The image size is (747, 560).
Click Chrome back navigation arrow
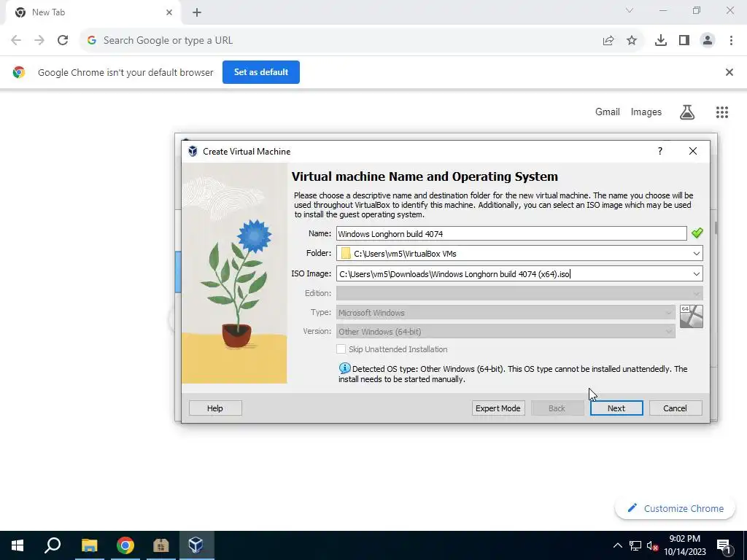(x=16, y=41)
